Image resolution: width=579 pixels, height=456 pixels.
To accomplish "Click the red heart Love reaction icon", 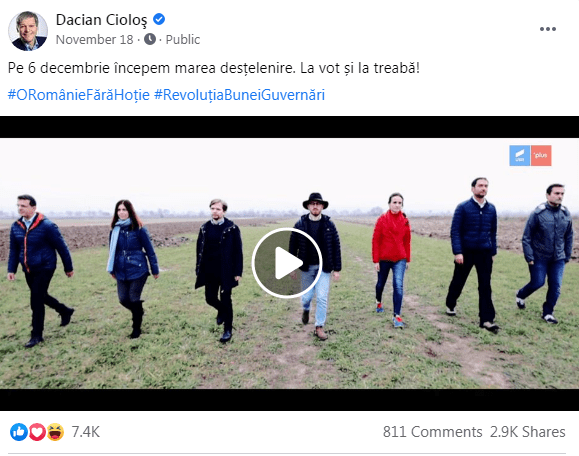I will (x=37, y=432).
